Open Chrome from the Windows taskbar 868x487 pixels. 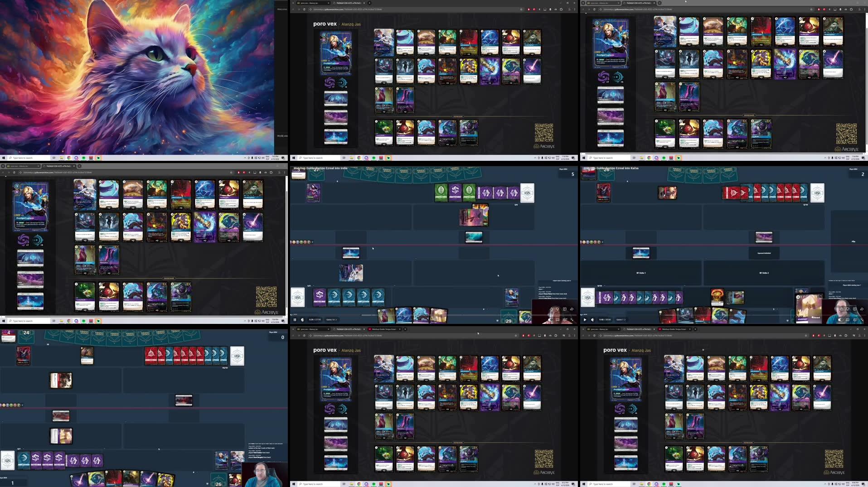(x=359, y=158)
